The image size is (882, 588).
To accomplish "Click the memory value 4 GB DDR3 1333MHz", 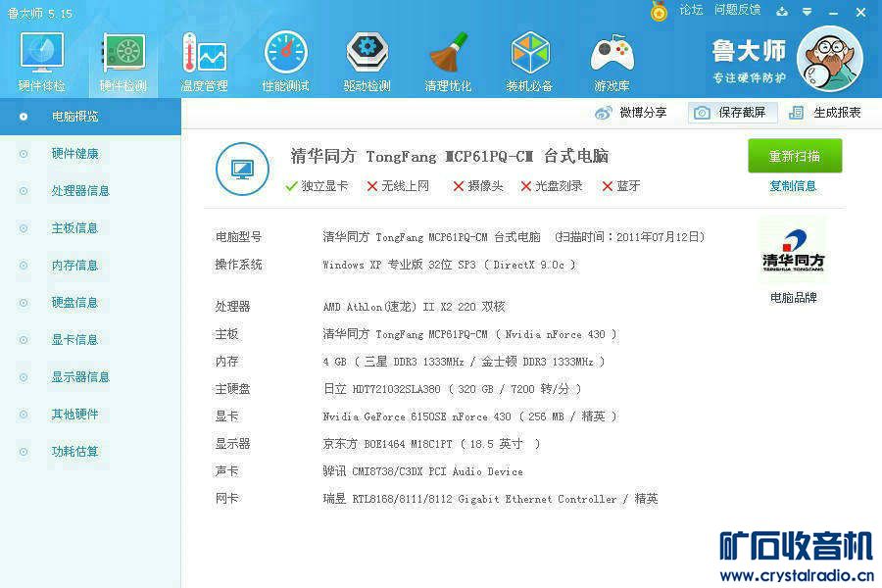I will pyautogui.click(x=464, y=362).
